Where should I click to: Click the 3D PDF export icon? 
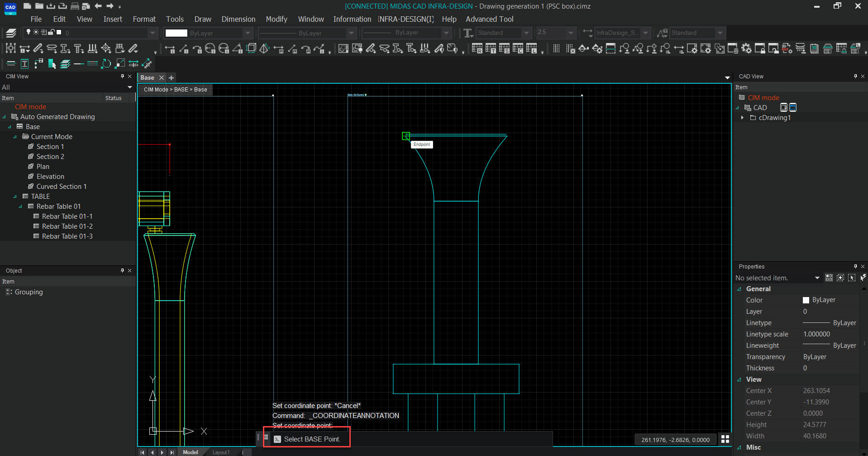pos(787,48)
